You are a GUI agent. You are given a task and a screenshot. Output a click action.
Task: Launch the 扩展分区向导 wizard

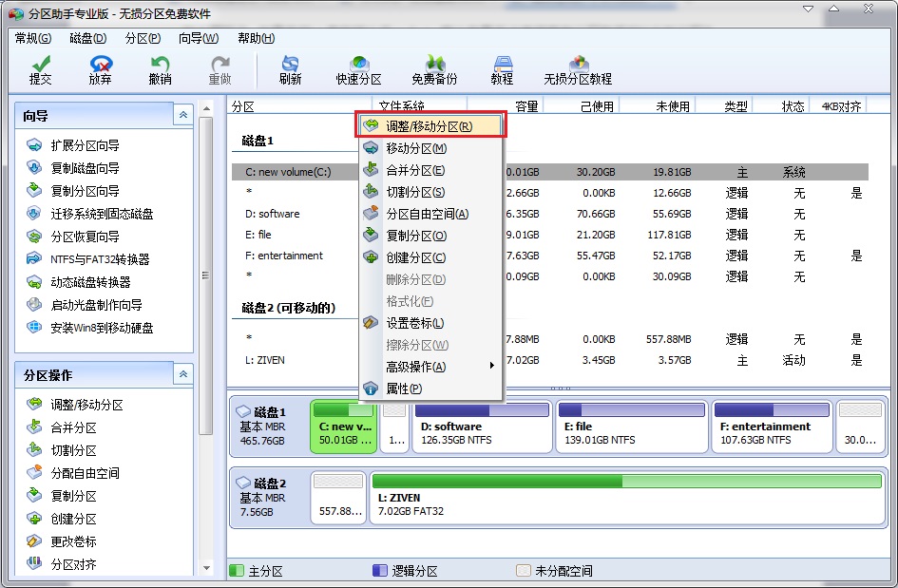[73, 145]
